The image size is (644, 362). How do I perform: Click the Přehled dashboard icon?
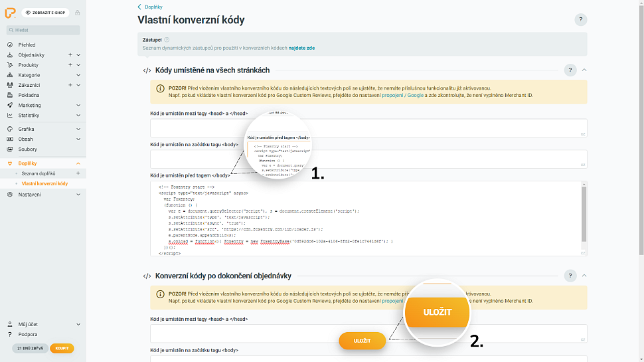(10, 45)
